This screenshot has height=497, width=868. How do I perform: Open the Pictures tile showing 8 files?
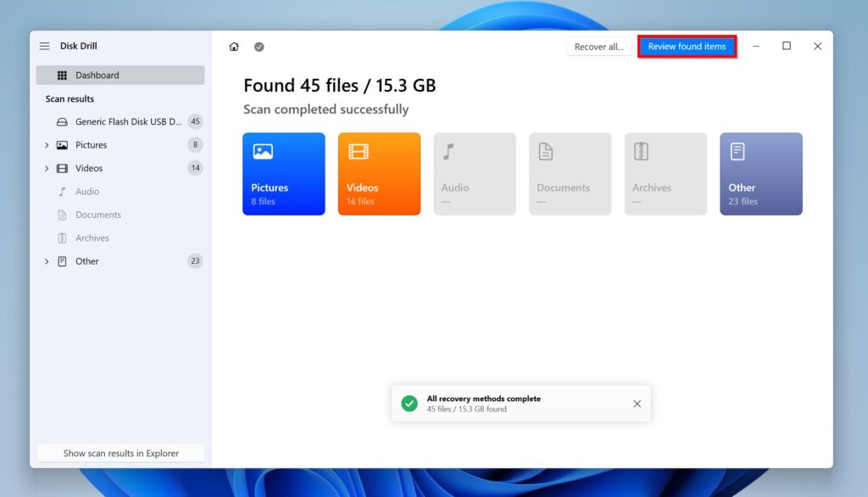(283, 173)
